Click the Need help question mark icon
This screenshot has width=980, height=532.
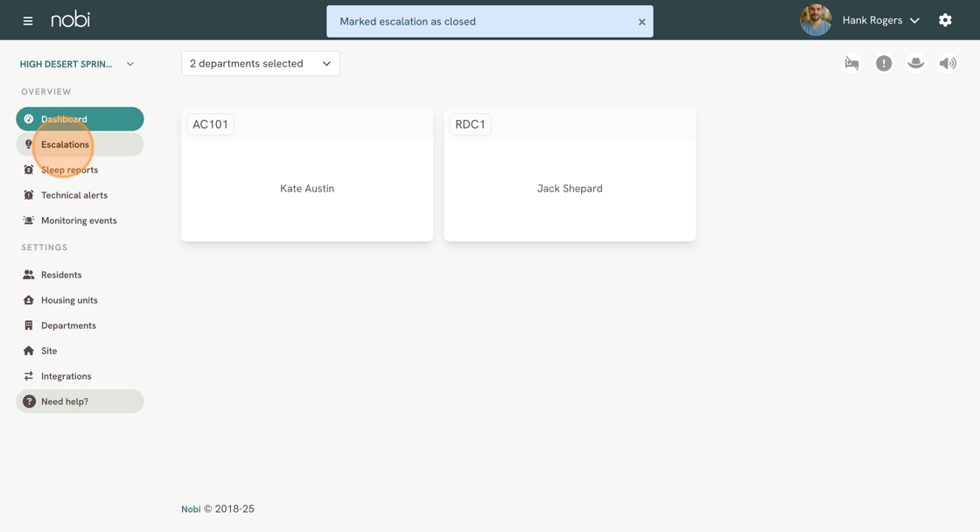click(30, 402)
